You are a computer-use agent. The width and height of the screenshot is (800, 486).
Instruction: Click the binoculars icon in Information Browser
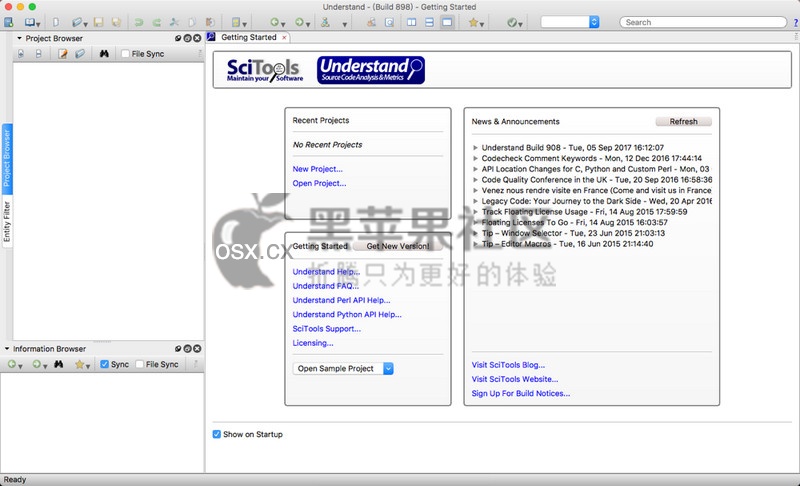(59, 364)
